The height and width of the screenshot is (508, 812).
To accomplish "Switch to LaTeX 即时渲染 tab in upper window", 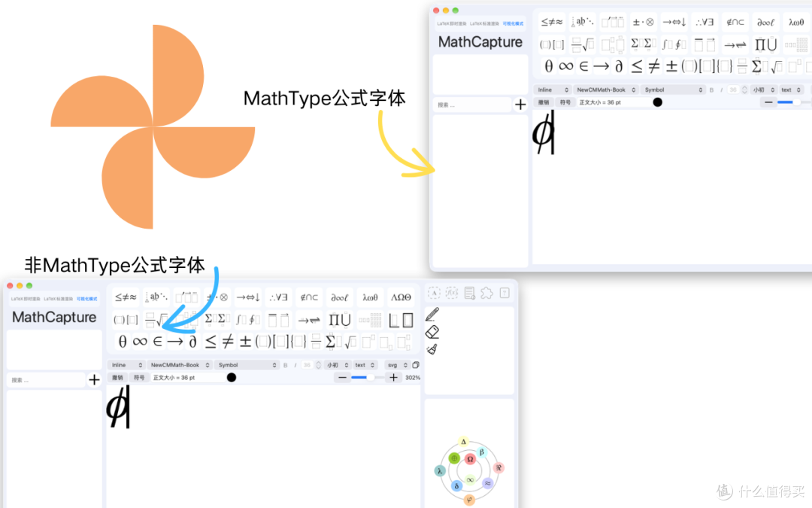I will [x=452, y=24].
